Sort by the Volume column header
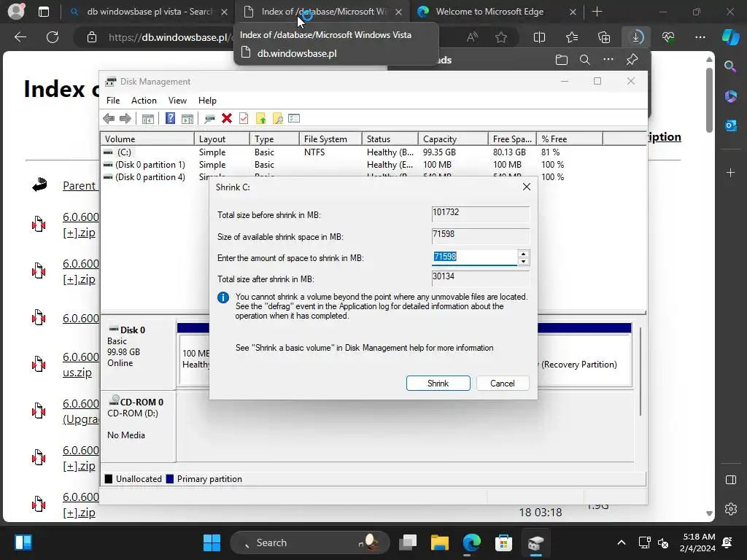This screenshot has width=747, height=560. pos(147,139)
